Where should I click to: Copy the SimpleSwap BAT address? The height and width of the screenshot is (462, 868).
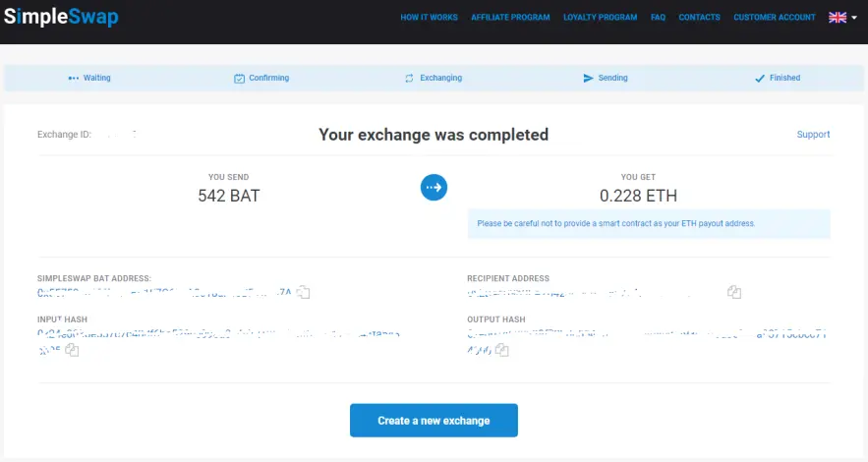pyautogui.click(x=303, y=292)
